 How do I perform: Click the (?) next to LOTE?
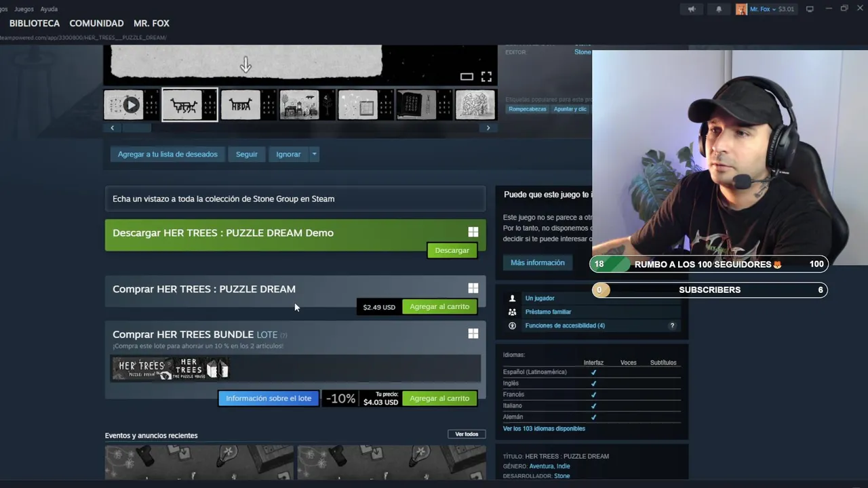click(283, 335)
